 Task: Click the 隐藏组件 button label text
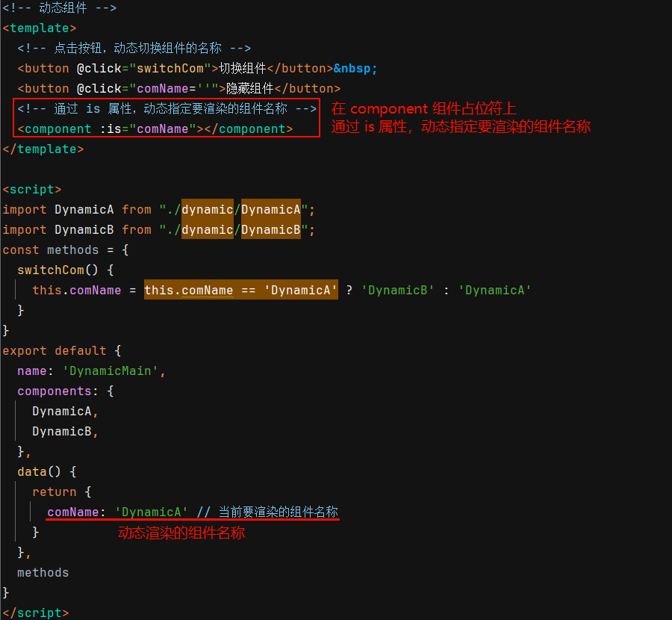click(250, 89)
